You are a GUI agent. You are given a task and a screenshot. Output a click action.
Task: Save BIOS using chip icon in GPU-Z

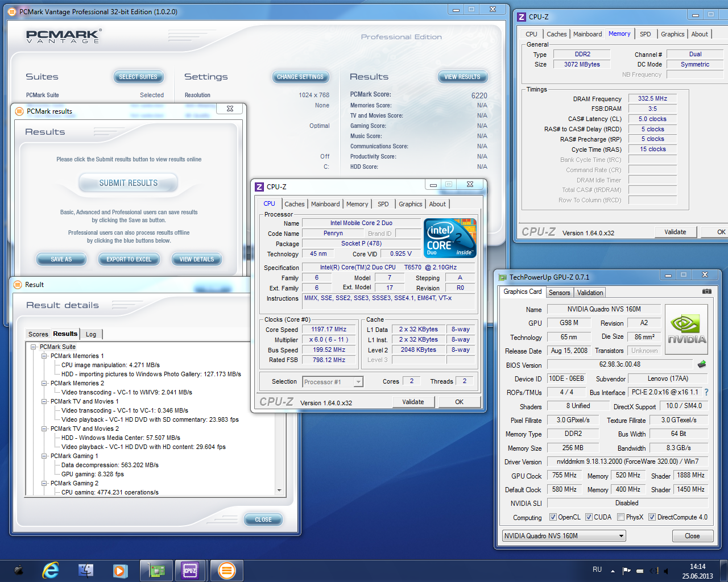(702, 364)
